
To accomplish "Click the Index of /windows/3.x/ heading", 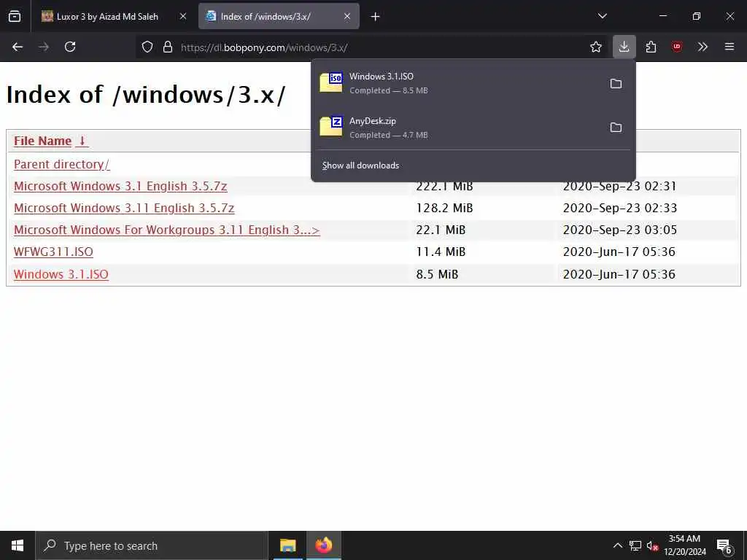I will (x=146, y=95).
